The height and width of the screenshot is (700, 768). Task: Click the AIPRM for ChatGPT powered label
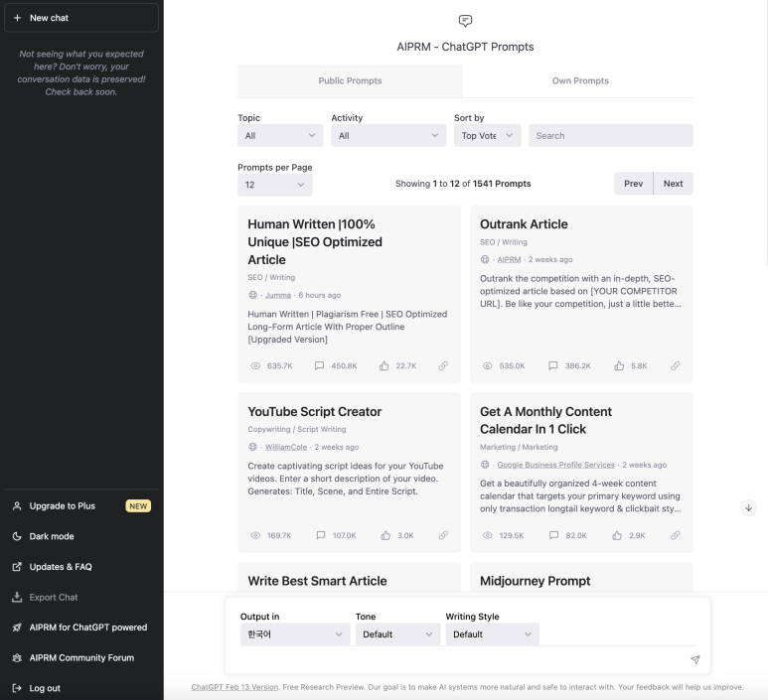(x=88, y=628)
